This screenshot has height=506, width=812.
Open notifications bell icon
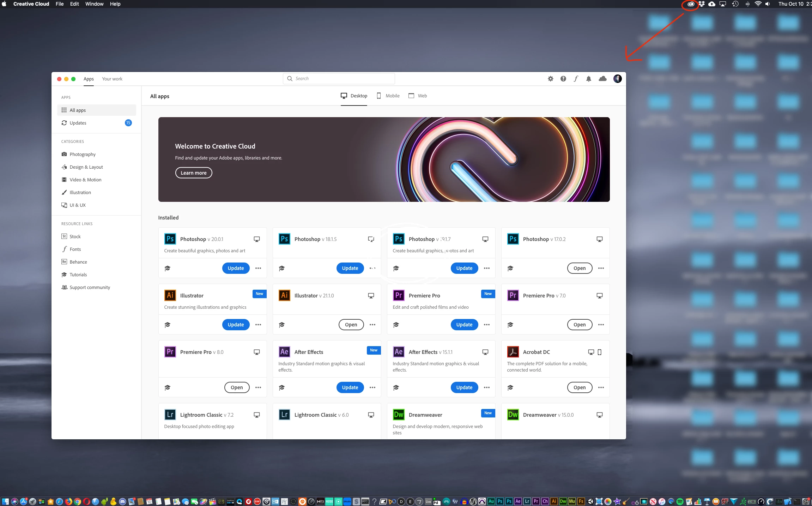(x=588, y=79)
